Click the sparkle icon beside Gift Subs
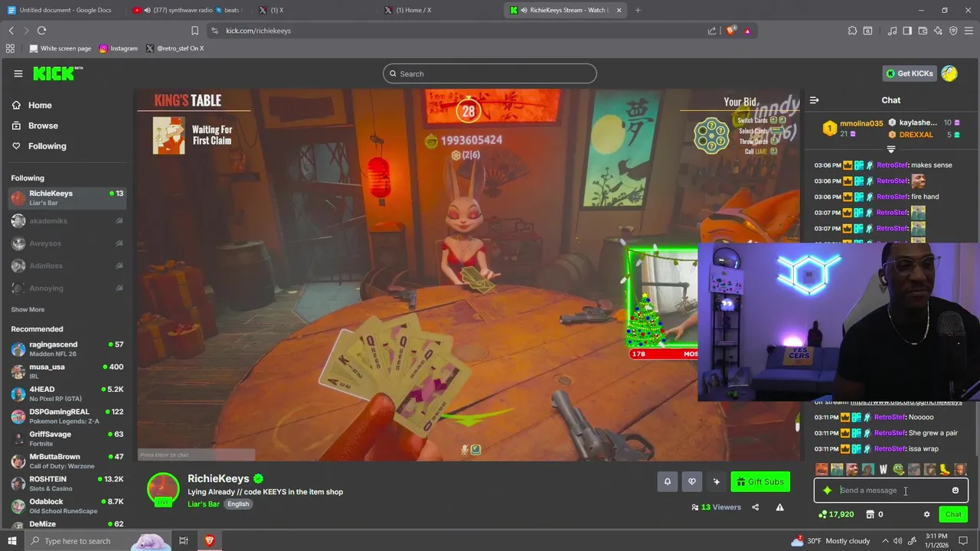The width and height of the screenshot is (980, 551). pos(716,481)
